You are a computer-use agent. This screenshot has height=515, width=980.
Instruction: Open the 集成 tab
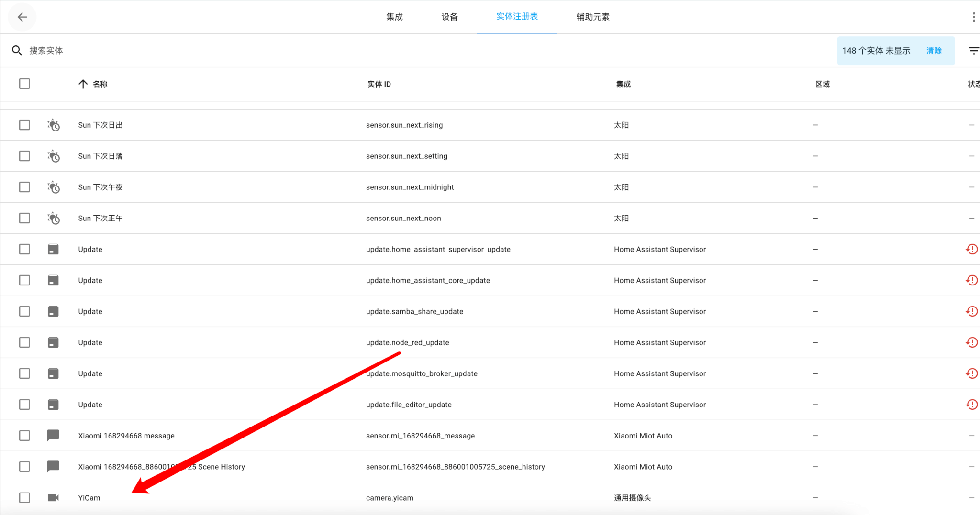pyautogui.click(x=394, y=16)
